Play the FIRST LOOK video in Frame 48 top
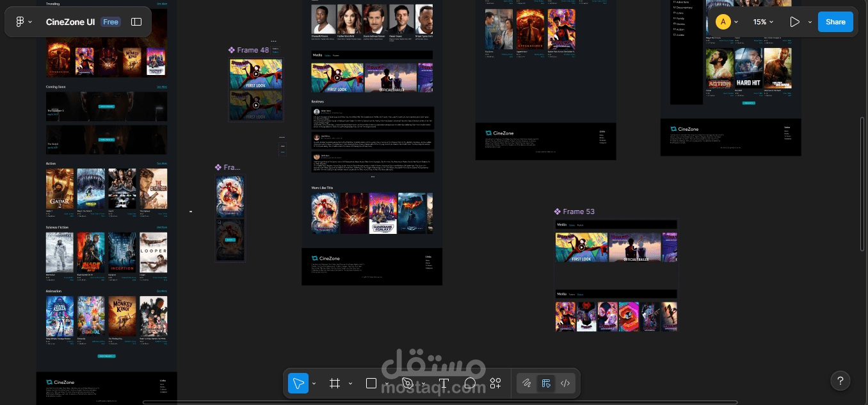This screenshot has width=868, height=405. coord(256,72)
